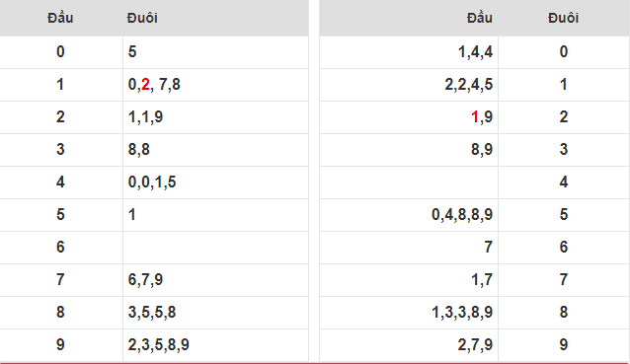Viewport: 630px width, 364px height.
Task: Click the cell showing 1,3,3,8,9
Action: tap(409, 313)
